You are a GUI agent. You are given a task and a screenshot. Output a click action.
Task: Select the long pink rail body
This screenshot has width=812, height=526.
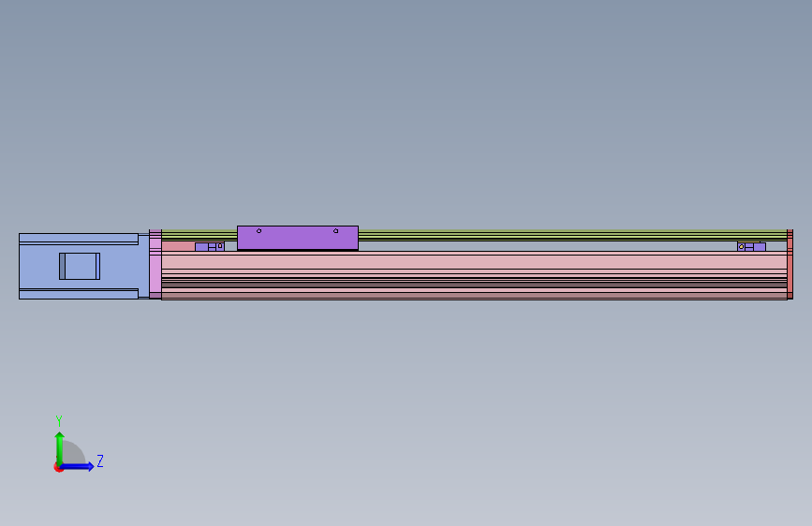[474, 275]
